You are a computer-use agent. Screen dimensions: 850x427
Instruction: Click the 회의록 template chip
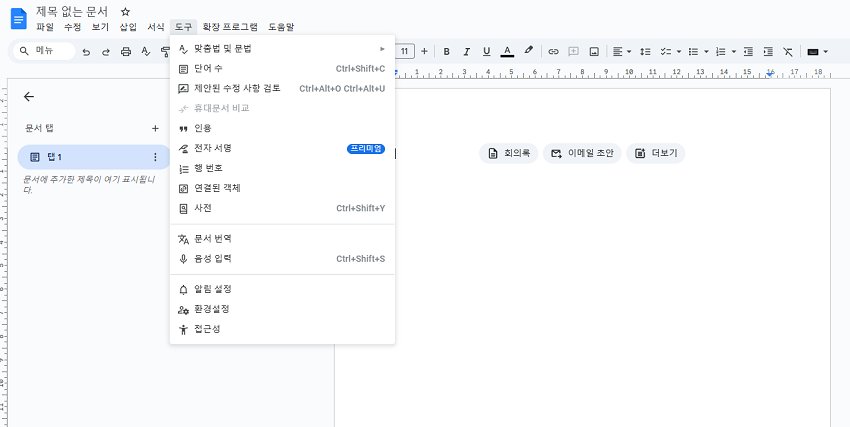click(x=508, y=153)
